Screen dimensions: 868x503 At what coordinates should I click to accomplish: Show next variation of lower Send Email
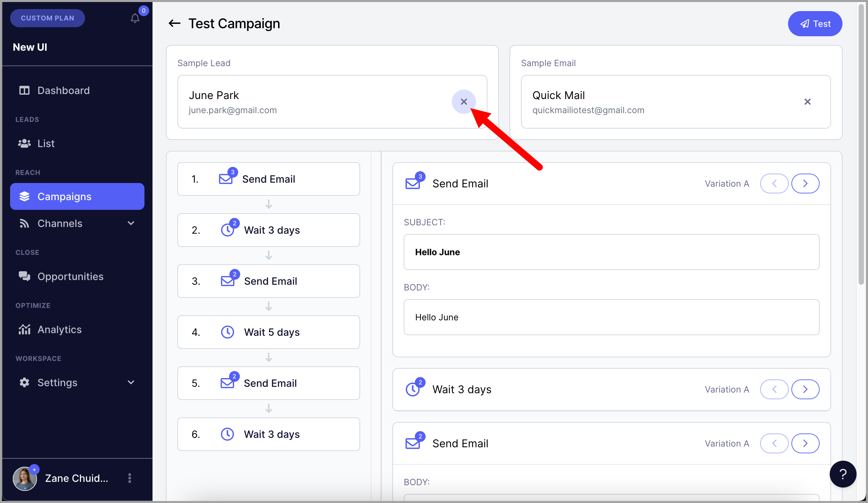805,444
